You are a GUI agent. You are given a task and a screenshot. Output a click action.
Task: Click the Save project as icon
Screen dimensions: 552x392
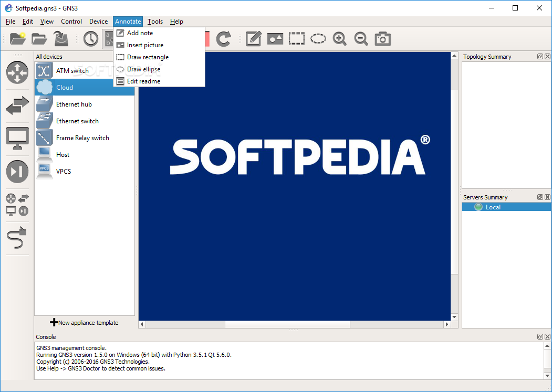[x=61, y=38]
